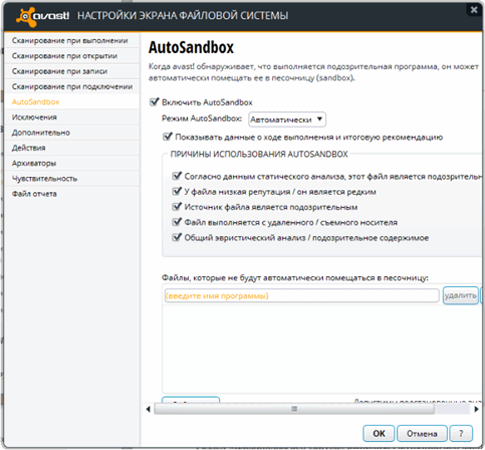The image size is (485, 450).
Task: Toggle статического анализа reason checkbox
Action: point(177,176)
